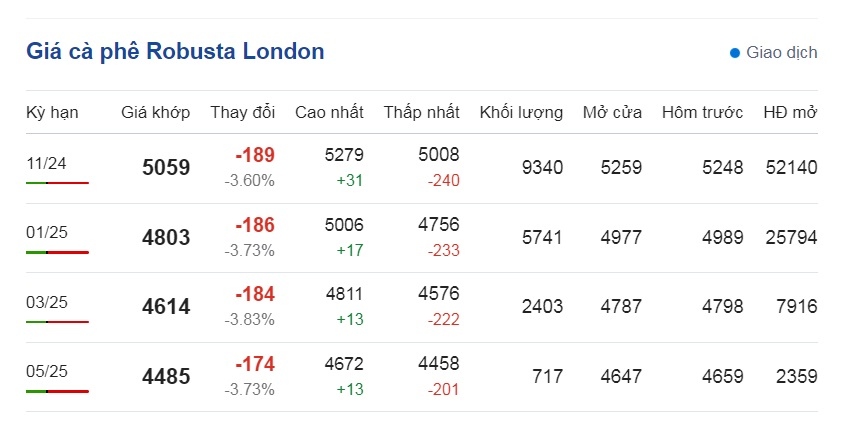This screenshot has height=440, width=850.
Task: Click the blue Giao dịch status dot
Action: (x=735, y=53)
